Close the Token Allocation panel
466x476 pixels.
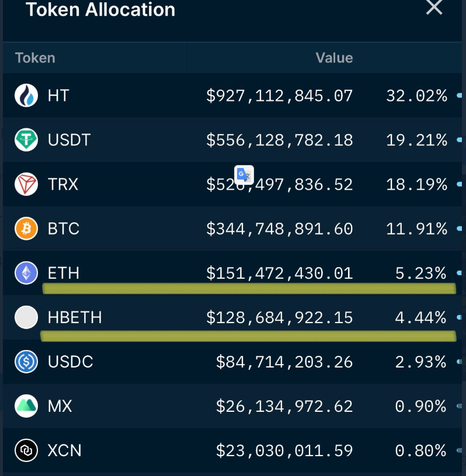[434, 8]
